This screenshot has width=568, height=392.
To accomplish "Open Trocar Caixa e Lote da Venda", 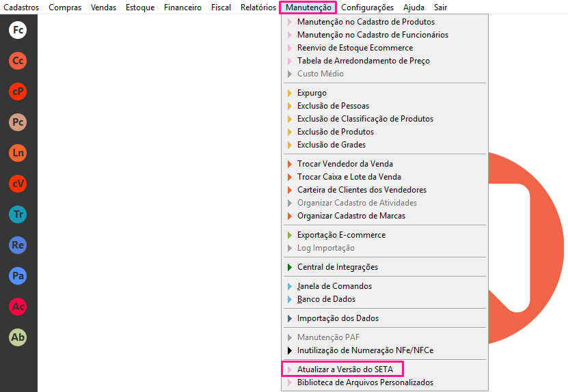I will (385, 177).
